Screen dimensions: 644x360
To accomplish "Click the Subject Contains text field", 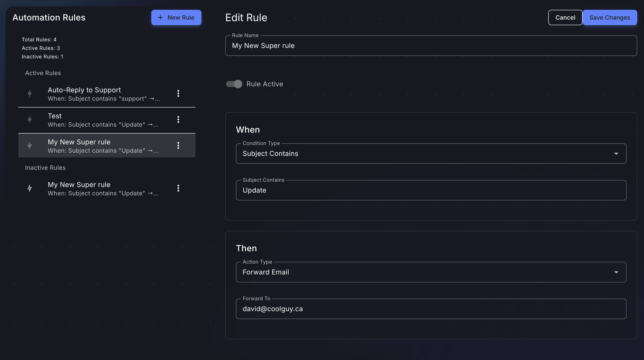I will tap(431, 190).
